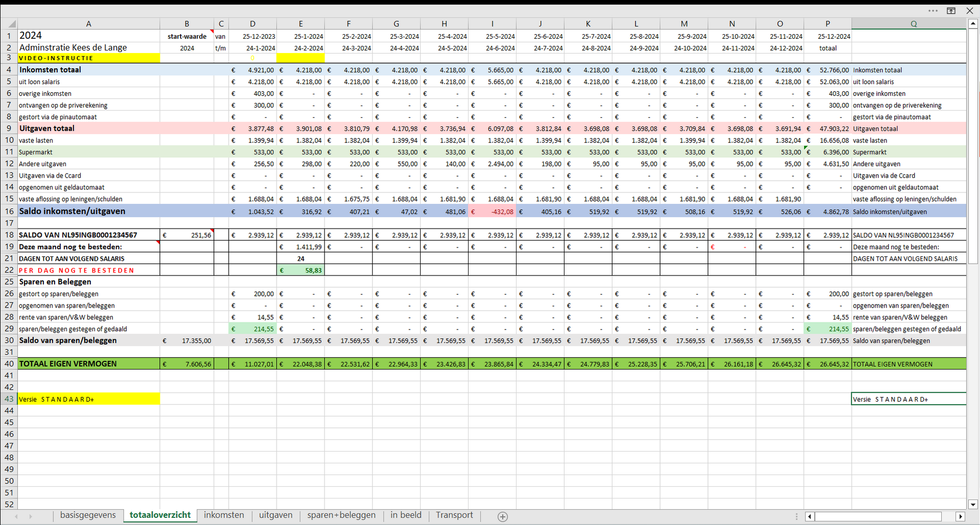980x525 pixels.
Task: Click horizontal scrollbar right arrow
Action: [x=960, y=517]
